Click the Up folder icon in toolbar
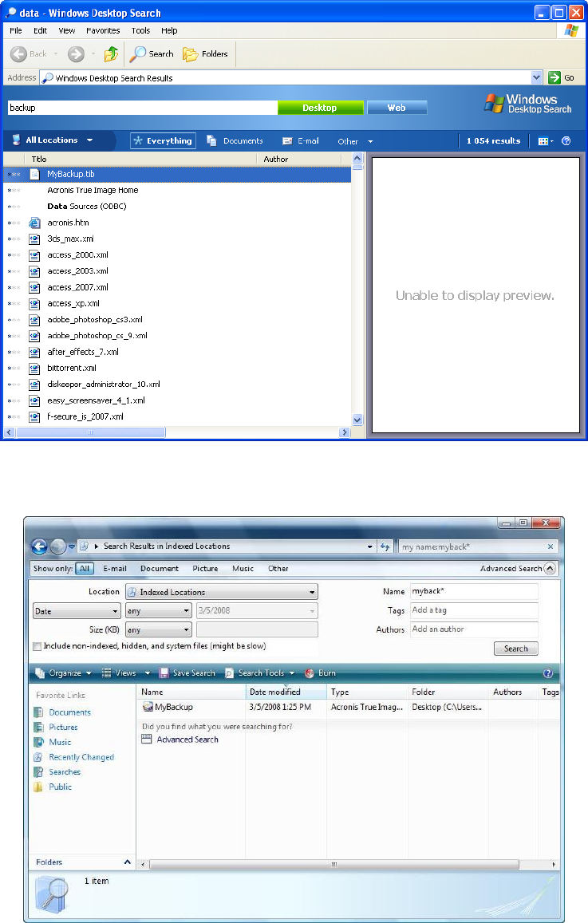The width and height of the screenshot is (588, 923). point(111,54)
